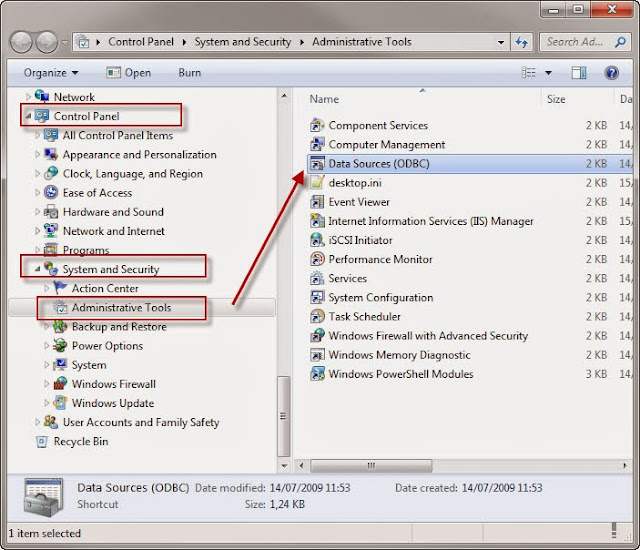Select Programs in the navigation tree
This screenshot has width=640, height=550.
(86, 250)
